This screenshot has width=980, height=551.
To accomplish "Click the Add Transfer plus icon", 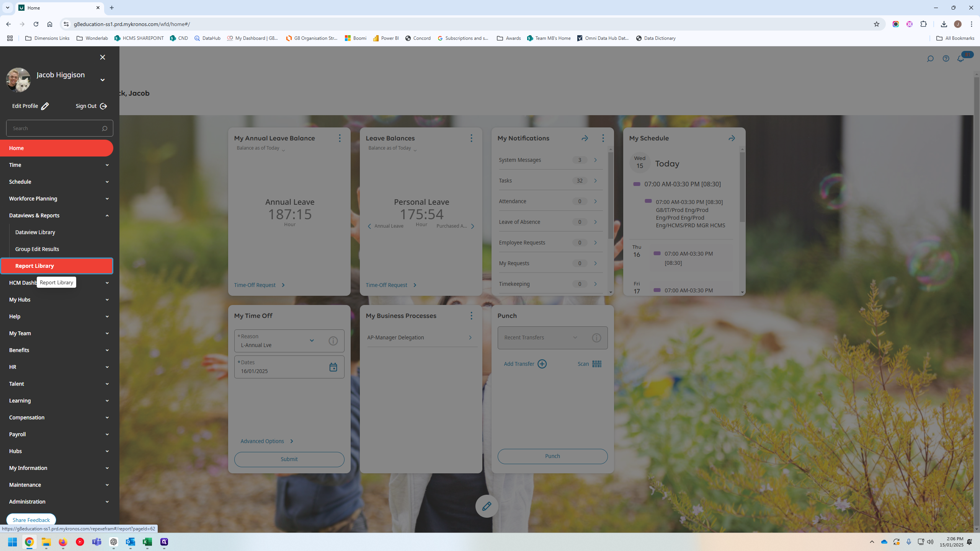I will tap(542, 364).
